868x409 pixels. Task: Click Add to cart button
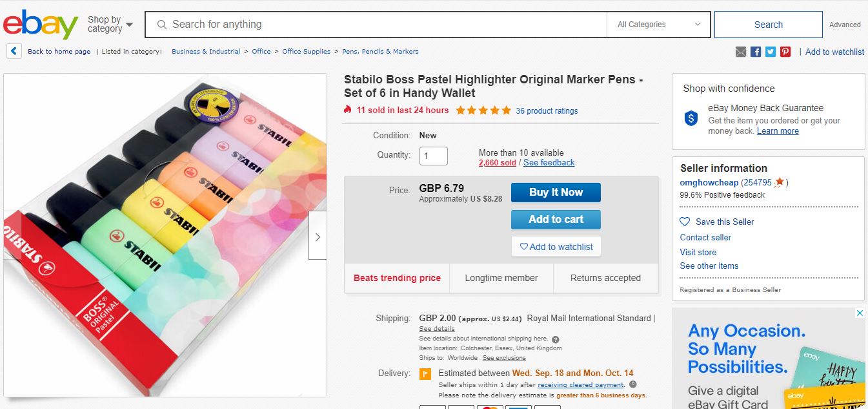pyautogui.click(x=556, y=219)
